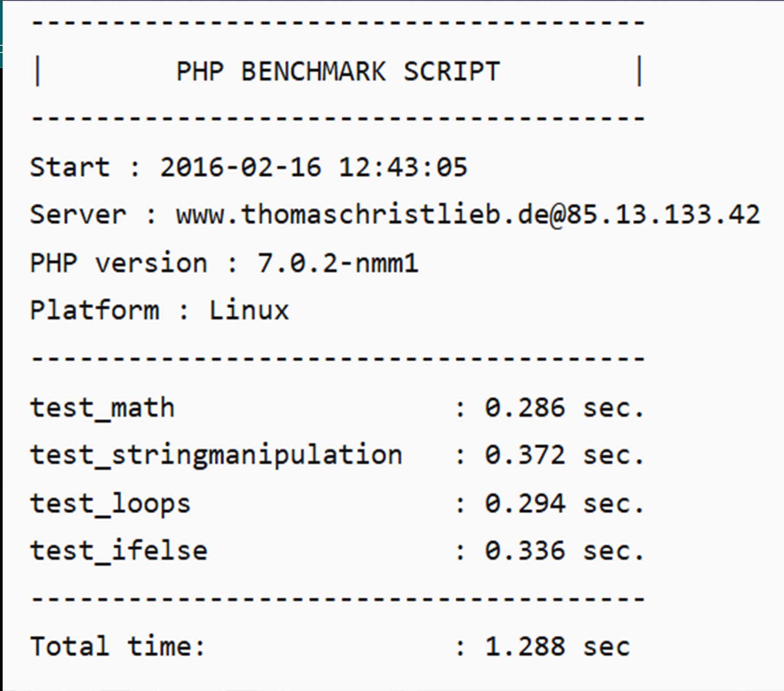This screenshot has width=784, height=691.
Task: Click the 0.336 sec result
Action: (564, 551)
